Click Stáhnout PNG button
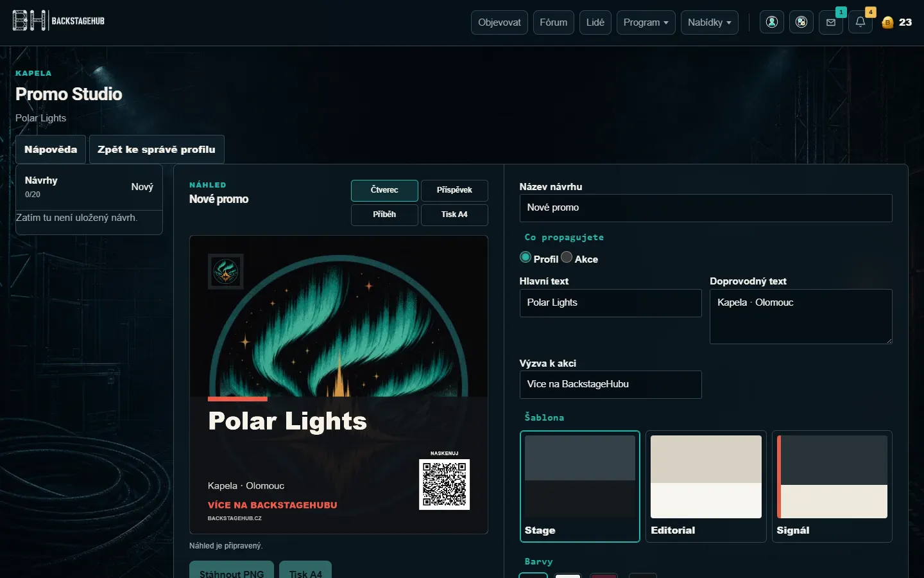 tap(232, 570)
